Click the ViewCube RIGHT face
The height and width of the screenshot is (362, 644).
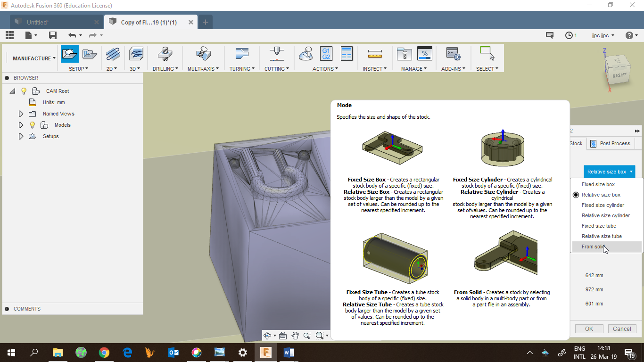click(x=619, y=75)
